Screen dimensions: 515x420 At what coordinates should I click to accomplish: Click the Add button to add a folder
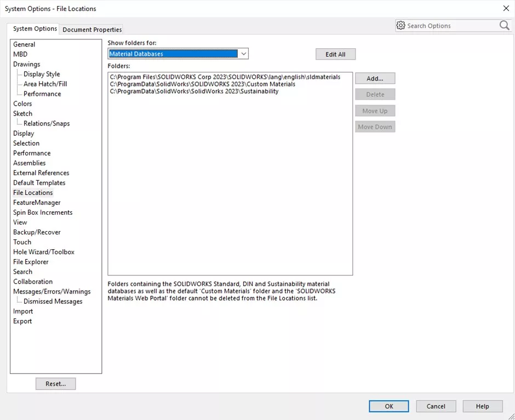tap(375, 78)
